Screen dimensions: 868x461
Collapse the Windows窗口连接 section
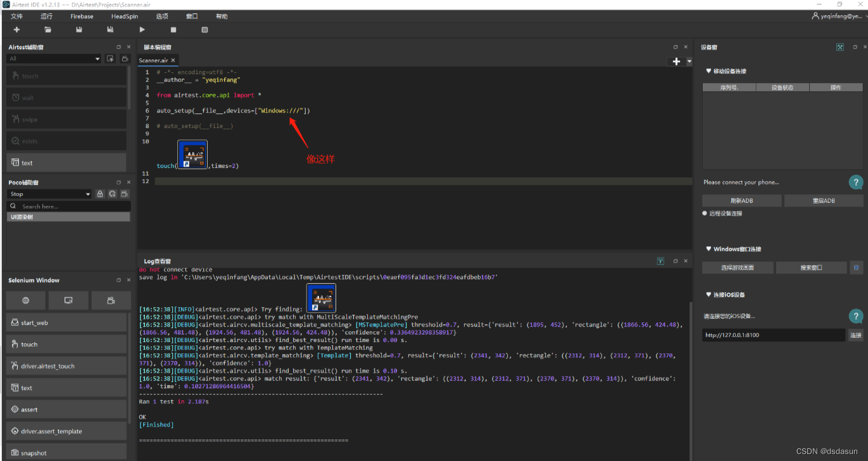[x=708, y=249]
